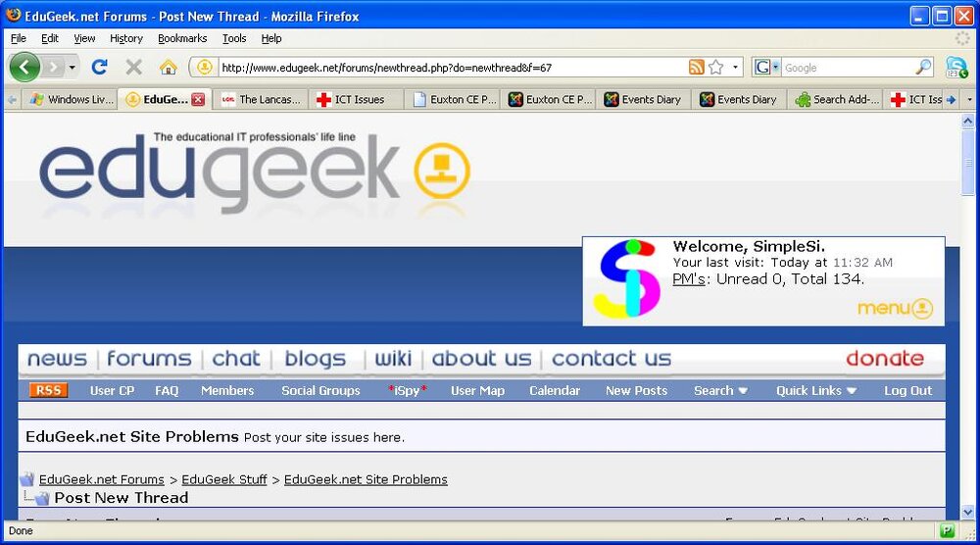Reload the page with the refresh icon
Viewport: 980px width, 545px height.
pos(99,67)
